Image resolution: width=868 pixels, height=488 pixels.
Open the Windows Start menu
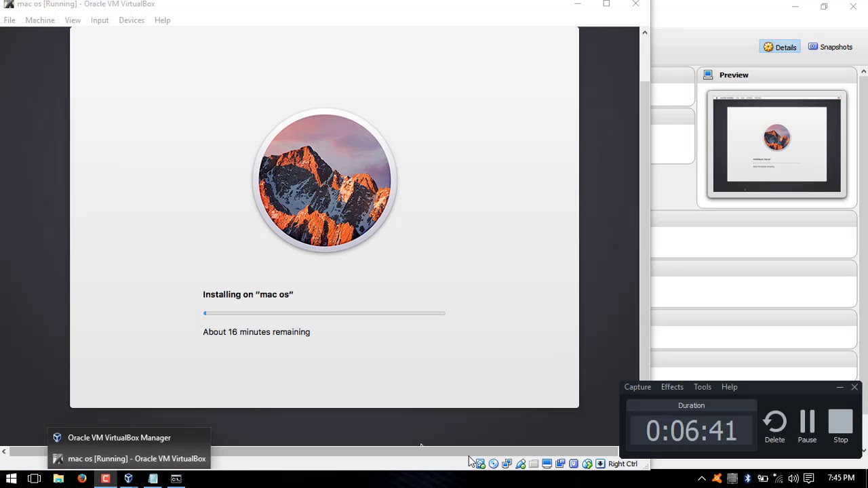[11, 479]
